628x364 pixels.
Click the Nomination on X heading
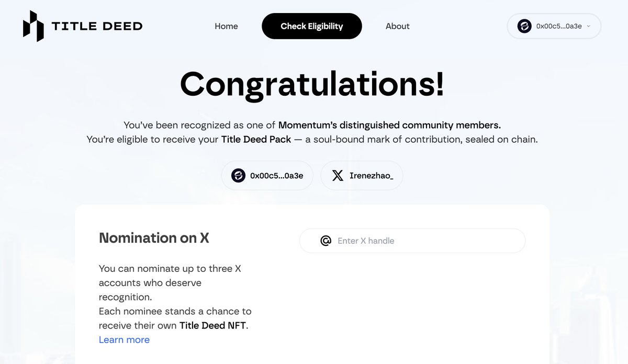154,238
